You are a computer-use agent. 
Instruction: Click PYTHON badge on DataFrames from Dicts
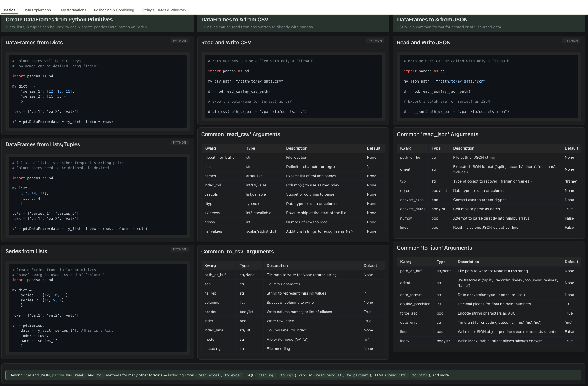(x=180, y=41)
